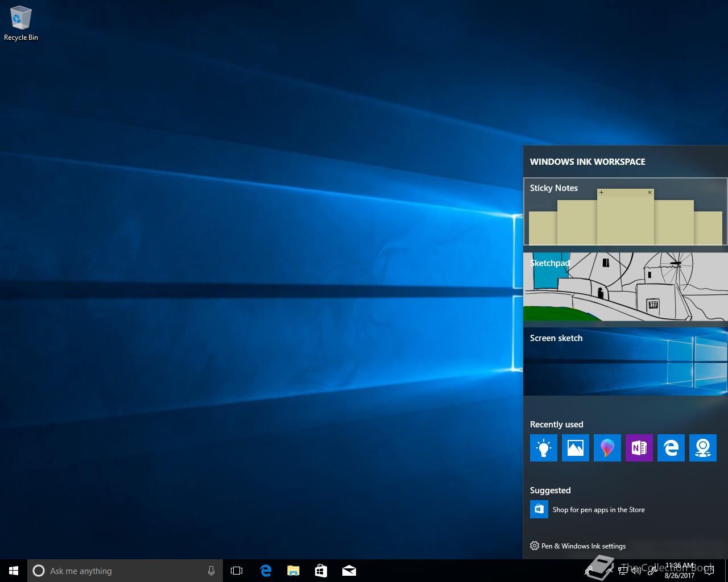Open Pen & Windows Ink settings
Viewport: 728px width, 582px height.
point(583,546)
